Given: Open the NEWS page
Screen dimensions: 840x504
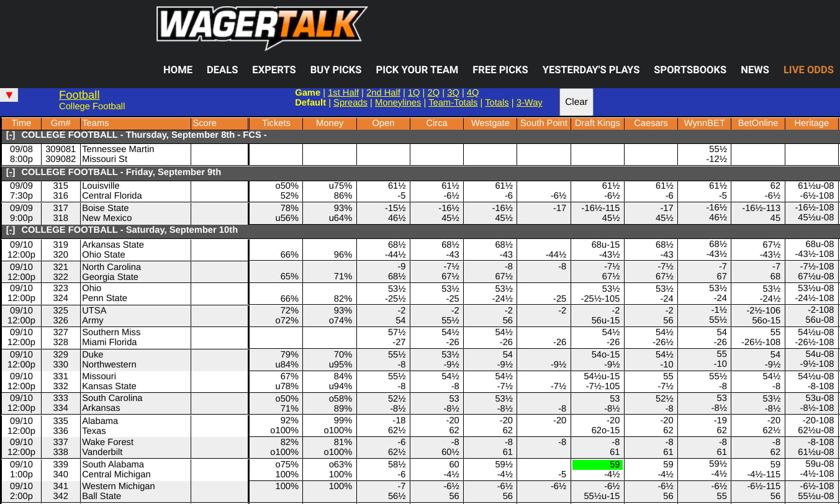Looking at the screenshot, I should (754, 70).
